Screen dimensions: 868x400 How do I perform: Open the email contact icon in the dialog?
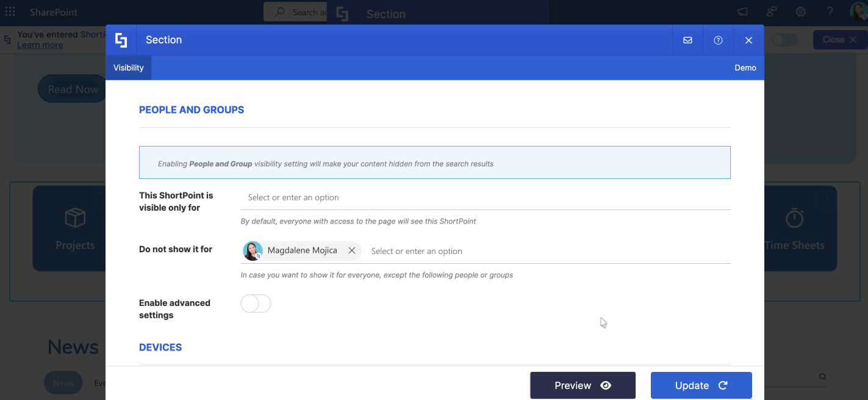point(687,39)
